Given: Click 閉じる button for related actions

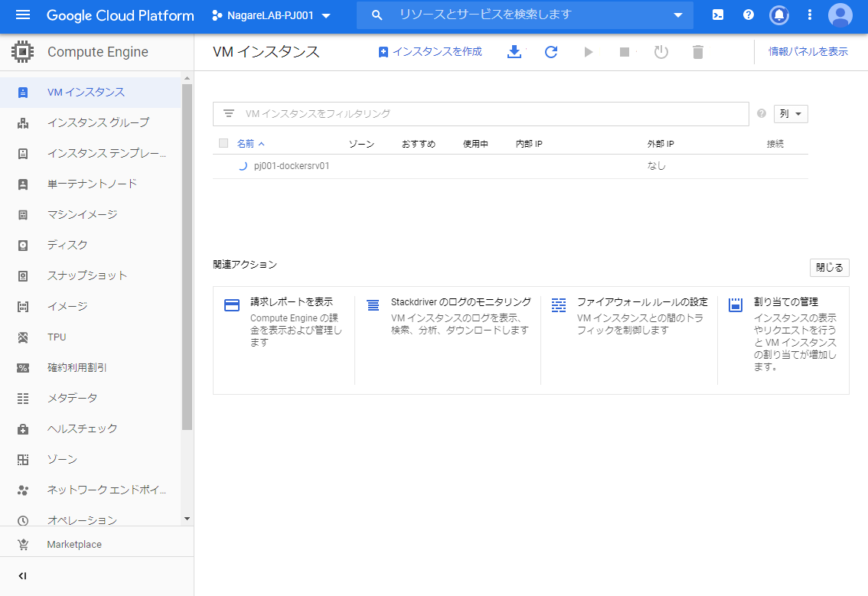Looking at the screenshot, I should pyautogui.click(x=829, y=267).
